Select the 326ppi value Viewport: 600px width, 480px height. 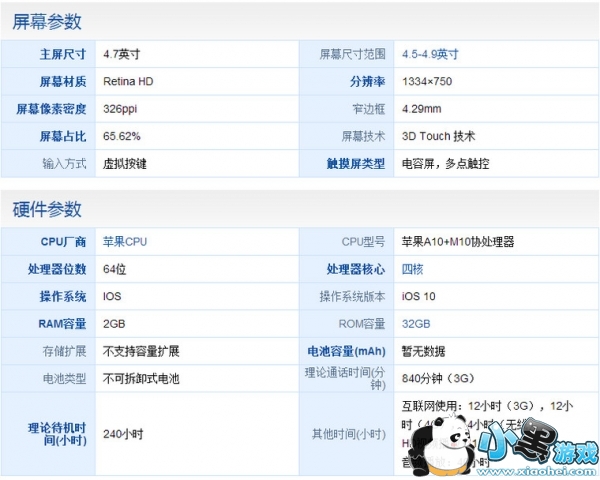120,109
